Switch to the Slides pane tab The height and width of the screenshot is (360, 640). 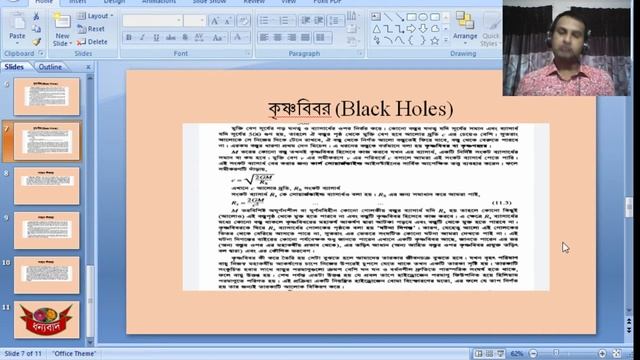pyautogui.click(x=14, y=67)
